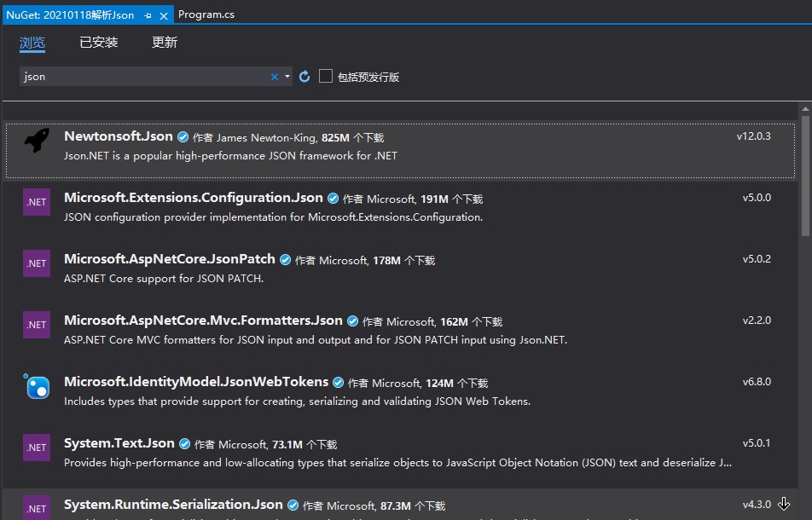Switch to the 浏览 browse tab
The width and height of the screenshot is (812, 520).
[32, 43]
